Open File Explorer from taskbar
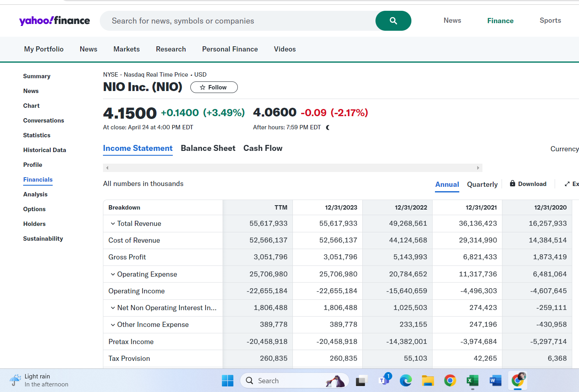Screen dimensions: 579x392 (428, 381)
